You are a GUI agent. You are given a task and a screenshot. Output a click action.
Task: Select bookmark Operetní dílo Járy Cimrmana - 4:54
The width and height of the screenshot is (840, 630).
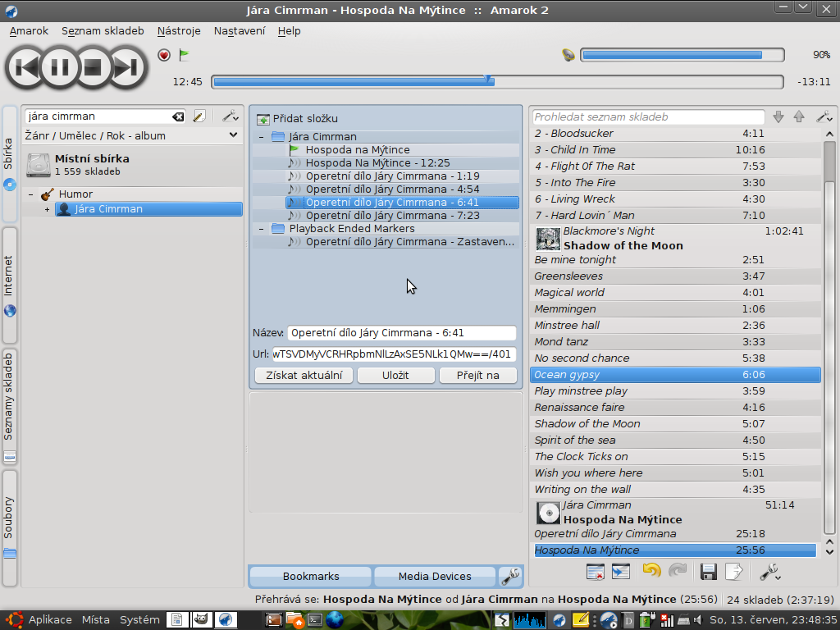[x=392, y=189]
